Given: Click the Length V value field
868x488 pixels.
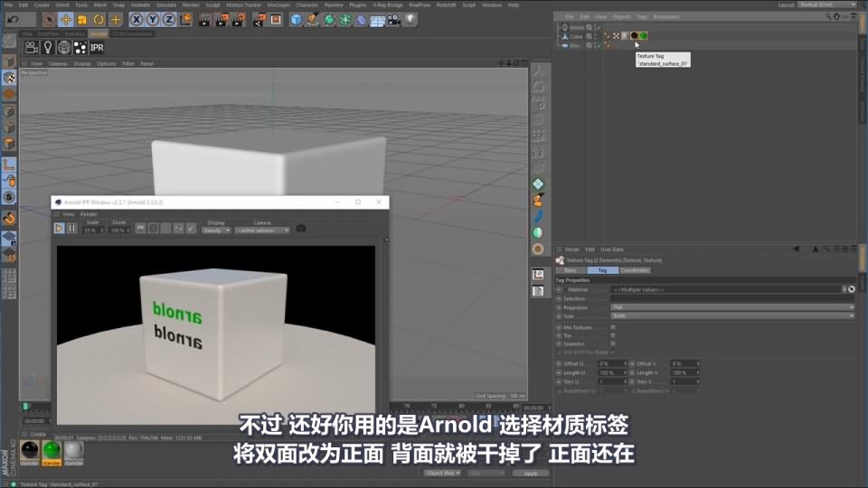Looking at the screenshot, I should 684,373.
